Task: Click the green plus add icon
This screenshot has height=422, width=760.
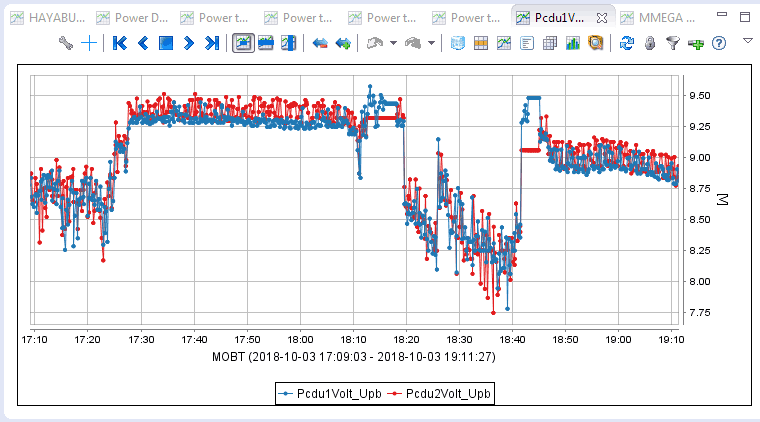Action: pos(695,43)
